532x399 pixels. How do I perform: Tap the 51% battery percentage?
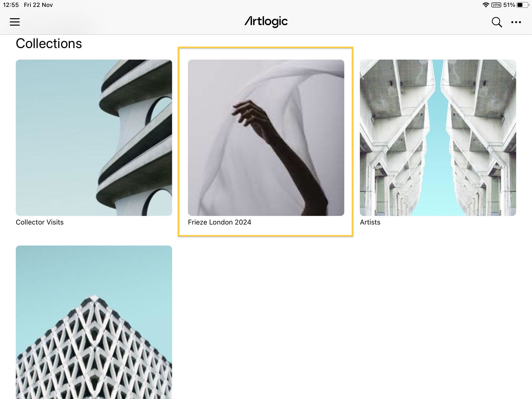[509, 5]
